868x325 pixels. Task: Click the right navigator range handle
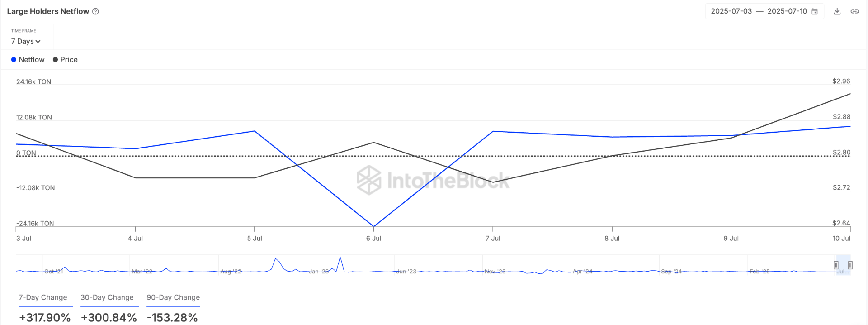(x=850, y=265)
